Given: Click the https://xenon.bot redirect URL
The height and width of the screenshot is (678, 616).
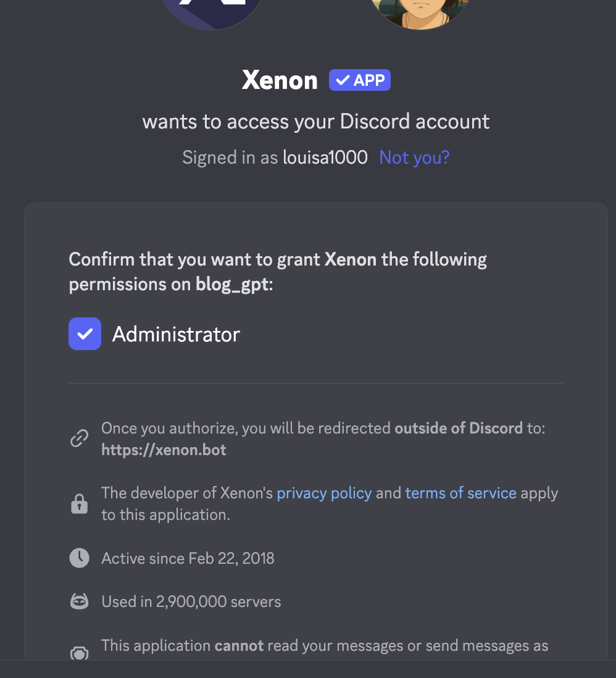Looking at the screenshot, I should coord(164,450).
